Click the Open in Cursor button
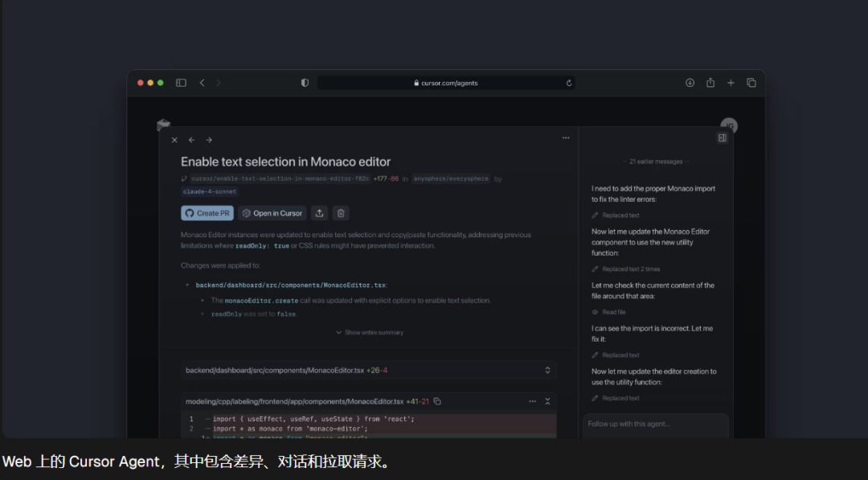Viewport: 868px width, 480px height. (272, 213)
